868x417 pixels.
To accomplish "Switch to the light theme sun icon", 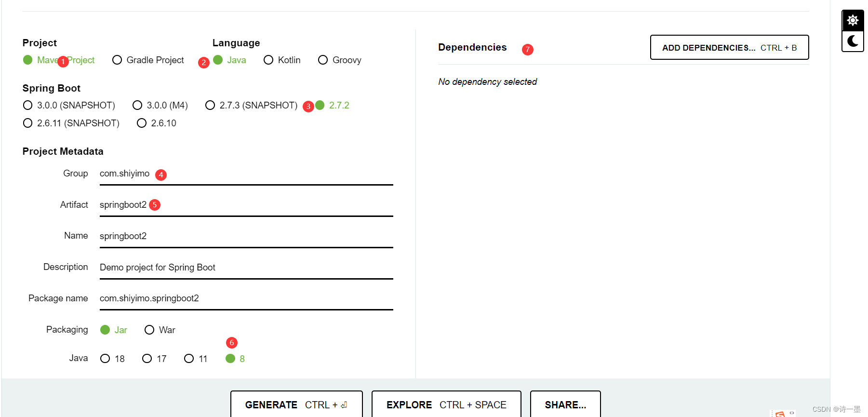I will [x=853, y=21].
